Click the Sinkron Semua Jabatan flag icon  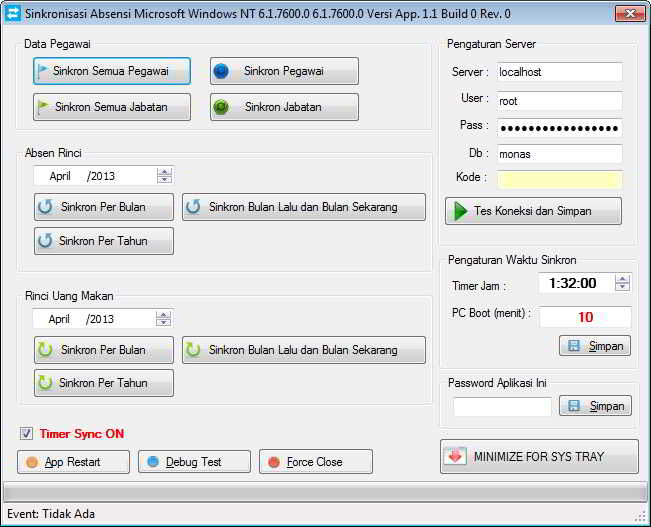pyautogui.click(x=43, y=107)
